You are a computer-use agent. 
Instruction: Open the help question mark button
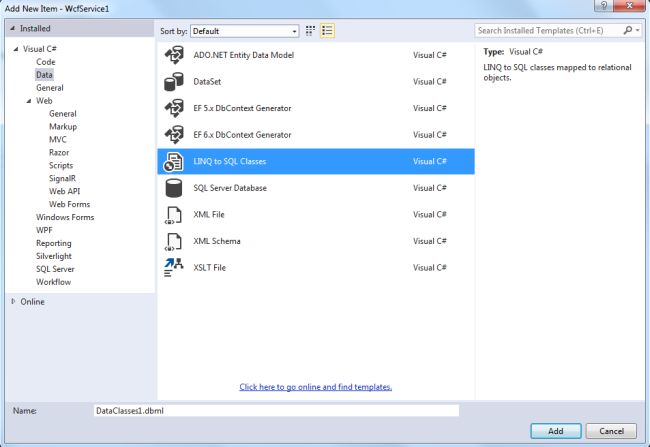coord(604,6)
